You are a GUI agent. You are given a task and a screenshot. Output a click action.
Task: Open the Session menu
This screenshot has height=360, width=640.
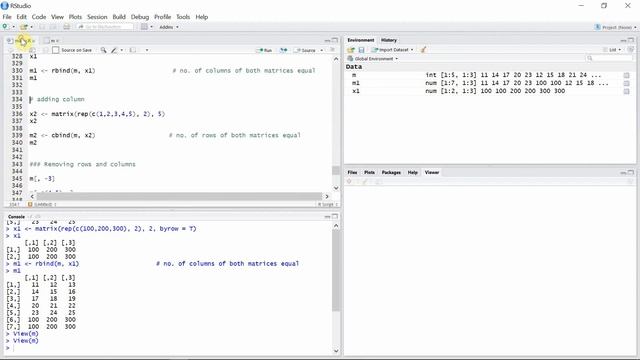(97, 17)
